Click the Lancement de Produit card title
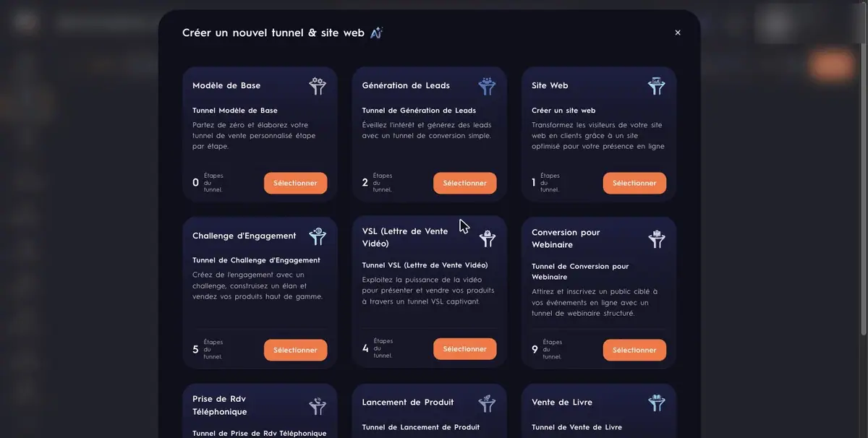 pyautogui.click(x=408, y=402)
